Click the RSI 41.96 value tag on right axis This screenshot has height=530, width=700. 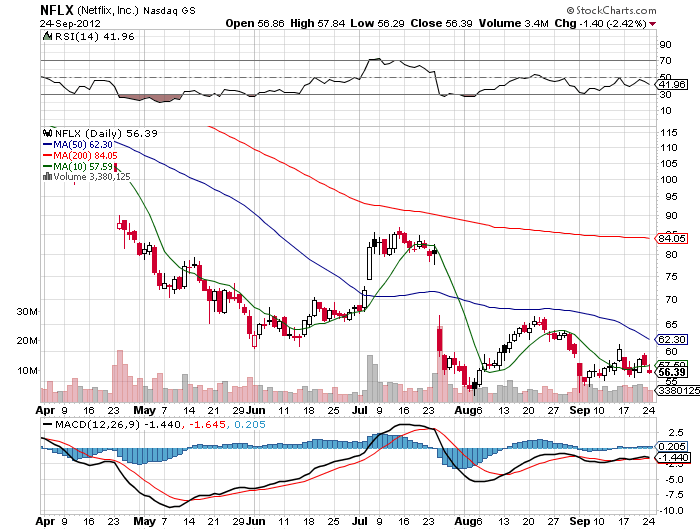click(673, 84)
